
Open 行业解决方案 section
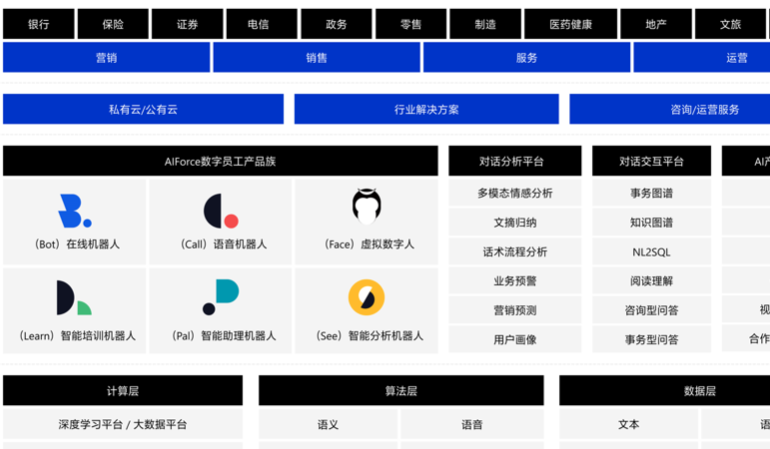coord(426,109)
